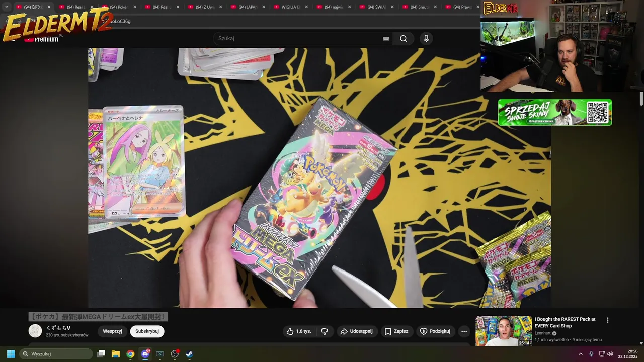This screenshot has height=362, width=644.
Task: Expand the Chrome tab search dropdown arrow
Action: pos(7,7)
